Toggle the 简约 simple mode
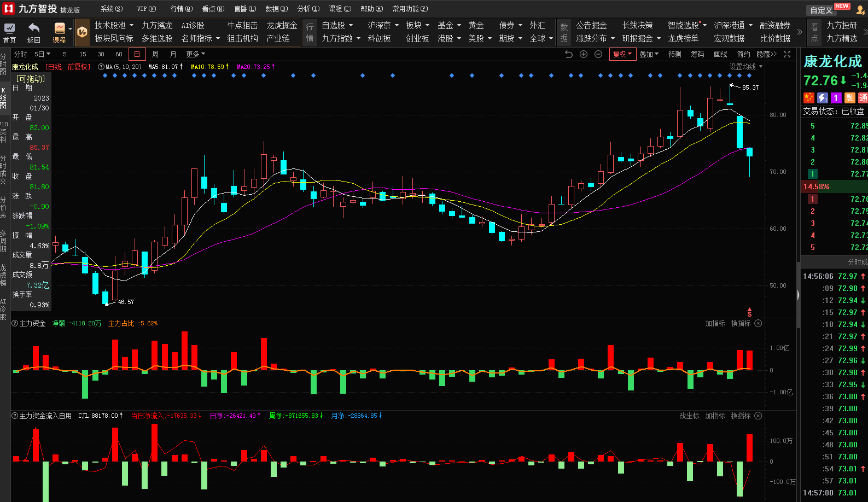This screenshot has height=502, width=868. [743, 54]
